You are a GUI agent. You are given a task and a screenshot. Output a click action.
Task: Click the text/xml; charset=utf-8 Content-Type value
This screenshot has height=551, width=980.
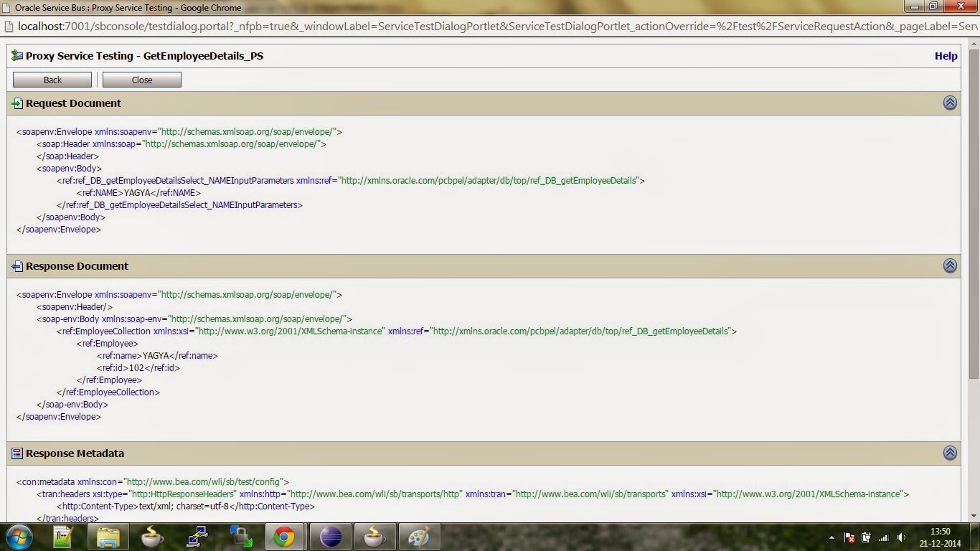[x=184, y=506]
